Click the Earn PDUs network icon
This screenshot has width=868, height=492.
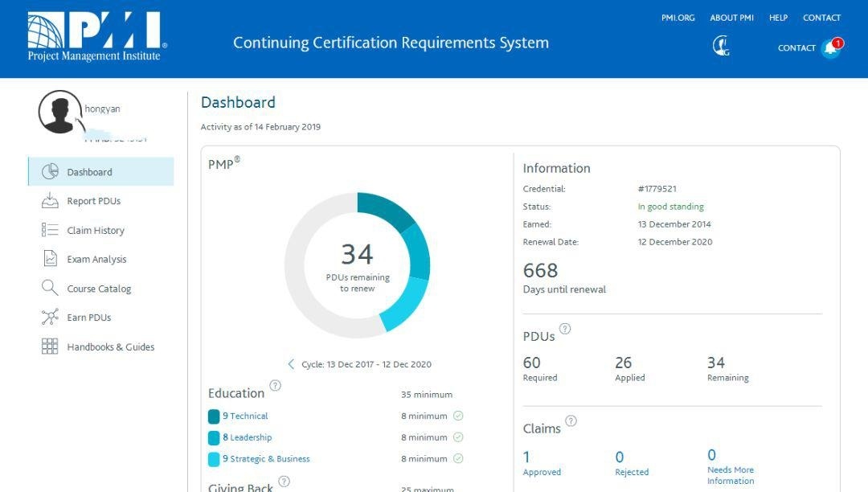pos(50,318)
